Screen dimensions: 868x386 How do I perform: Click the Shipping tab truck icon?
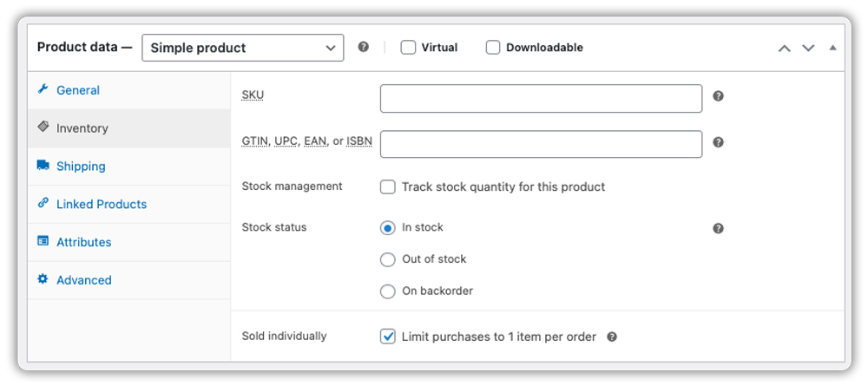(x=43, y=166)
